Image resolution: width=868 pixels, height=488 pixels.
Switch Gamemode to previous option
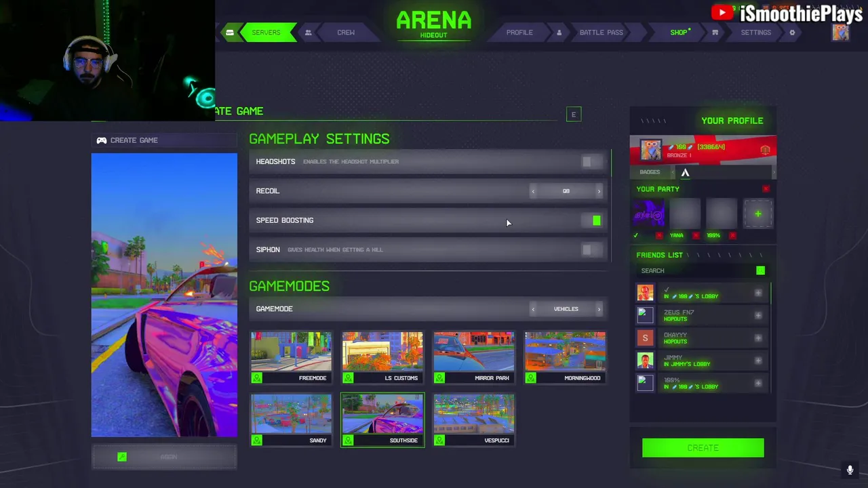pyautogui.click(x=533, y=309)
